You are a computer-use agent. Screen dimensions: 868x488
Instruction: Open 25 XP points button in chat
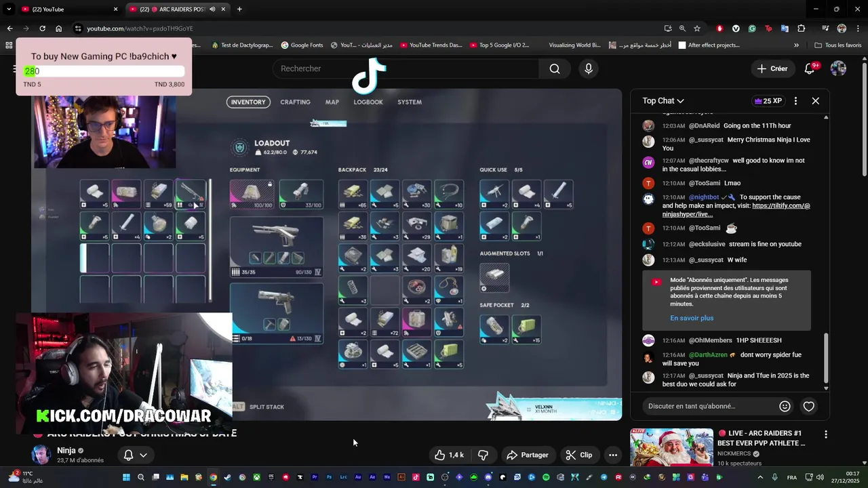(768, 101)
